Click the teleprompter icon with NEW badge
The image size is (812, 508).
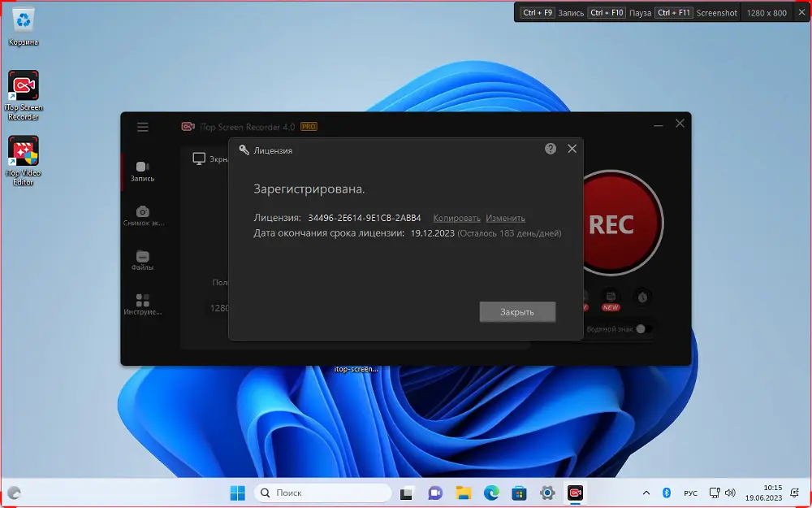(x=611, y=297)
